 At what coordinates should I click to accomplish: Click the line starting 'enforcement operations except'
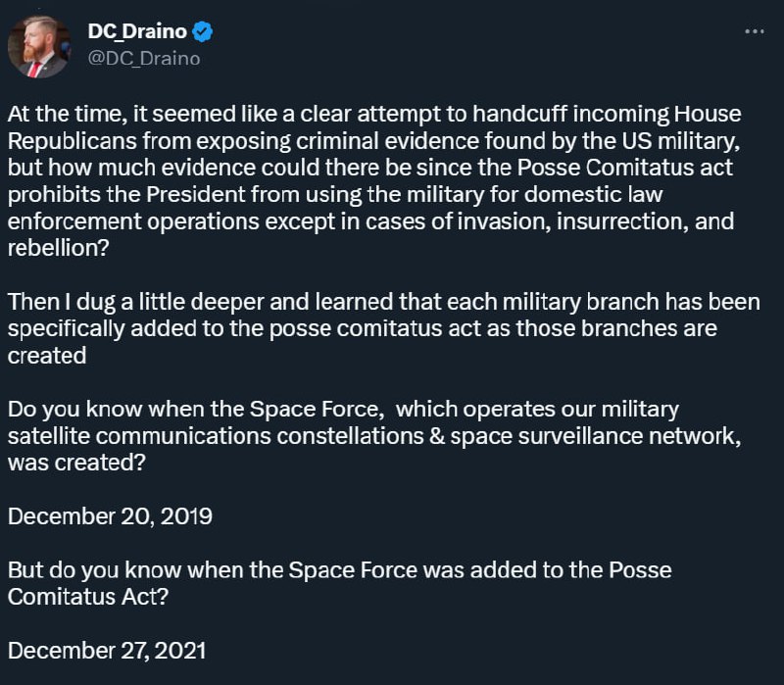[371, 222]
